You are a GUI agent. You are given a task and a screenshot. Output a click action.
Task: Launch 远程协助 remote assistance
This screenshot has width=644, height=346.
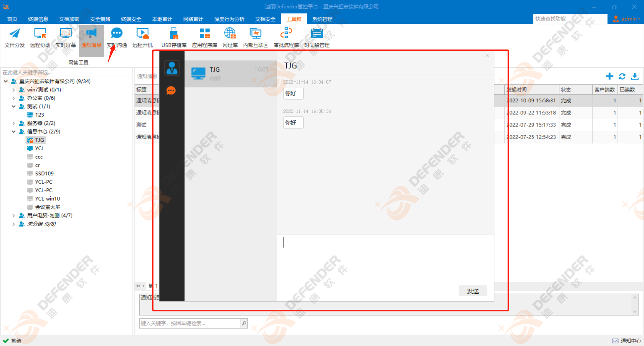[x=40, y=37]
